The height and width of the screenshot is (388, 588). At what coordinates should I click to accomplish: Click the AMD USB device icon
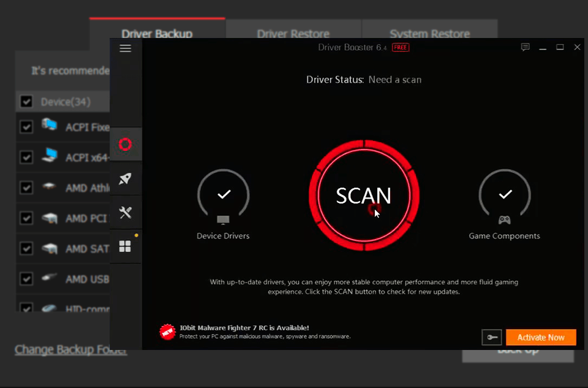tap(50, 278)
